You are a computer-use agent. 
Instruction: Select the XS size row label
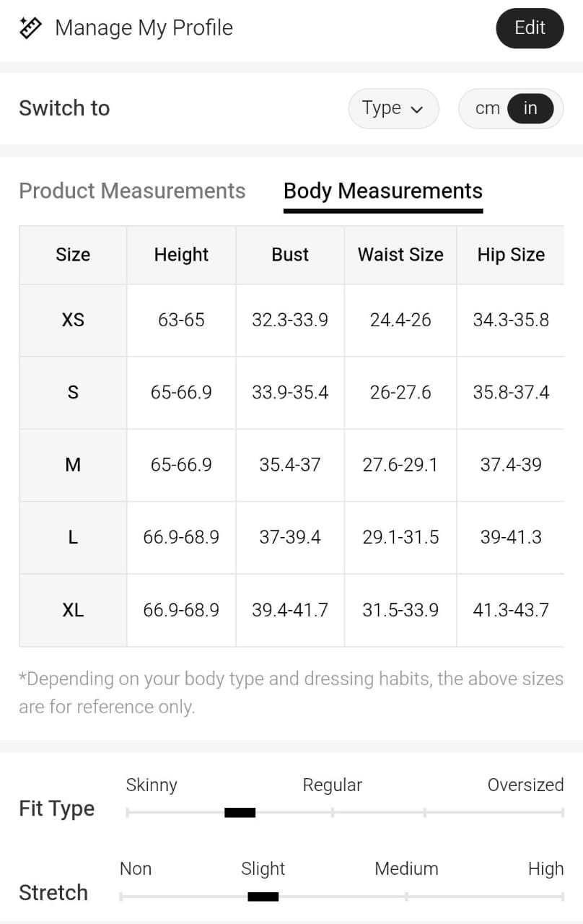click(73, 320)
